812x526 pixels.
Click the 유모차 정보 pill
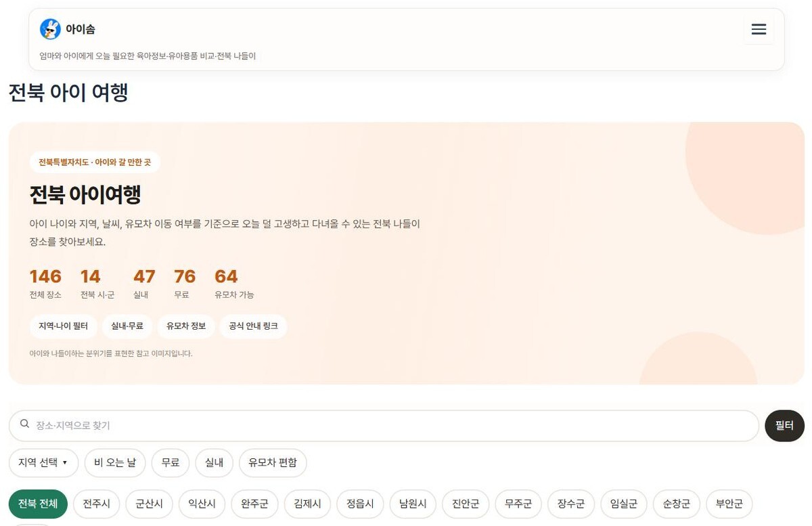coord(186,326)
